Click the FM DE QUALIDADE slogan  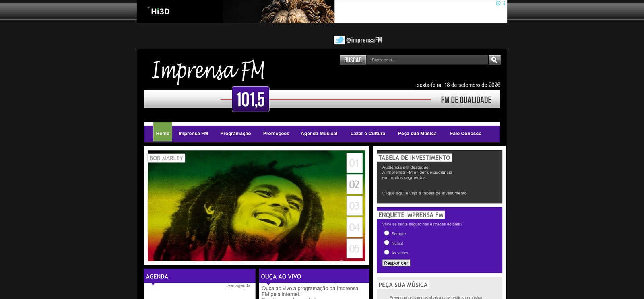pyautogui.click(x=466, y=100)
